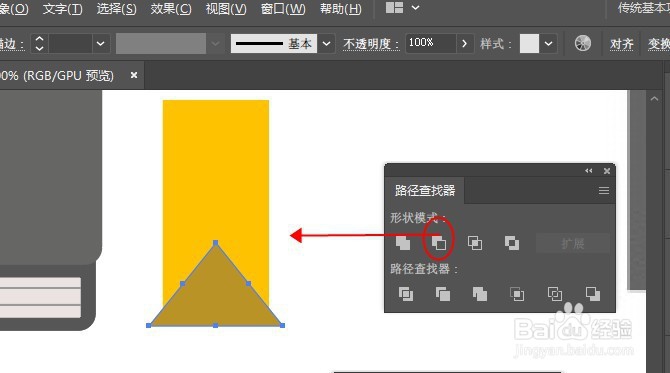Click the 扩展 button in Pathfinder panel
This screenshot has width=670, height=373.
(x=573, y=244)
